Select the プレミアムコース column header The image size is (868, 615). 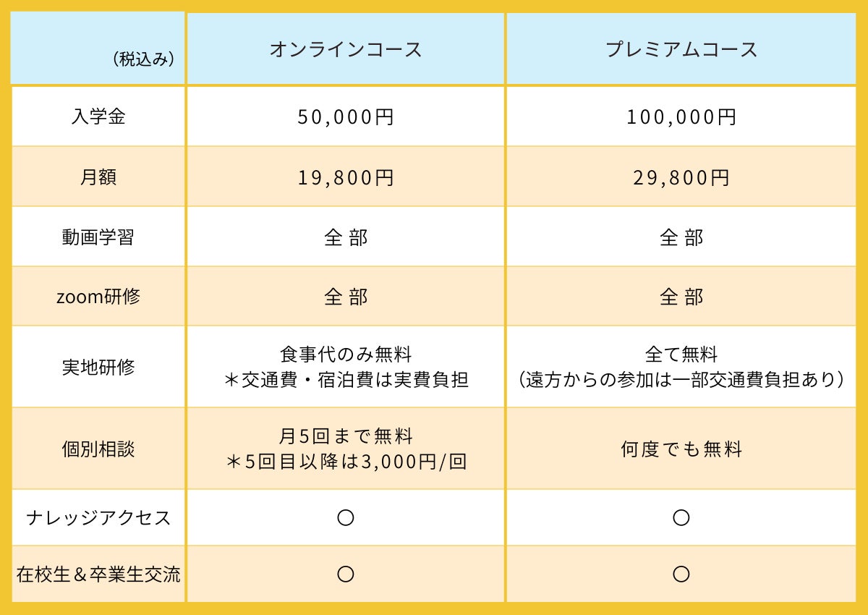click(681, 49)
